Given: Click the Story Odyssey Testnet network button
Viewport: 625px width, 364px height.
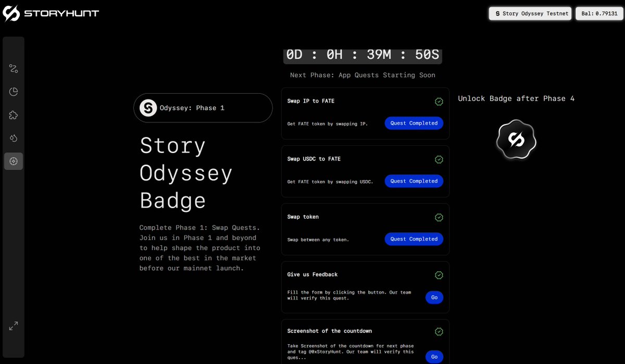Looking at the screenshot, I should click(x=530, y=14).
